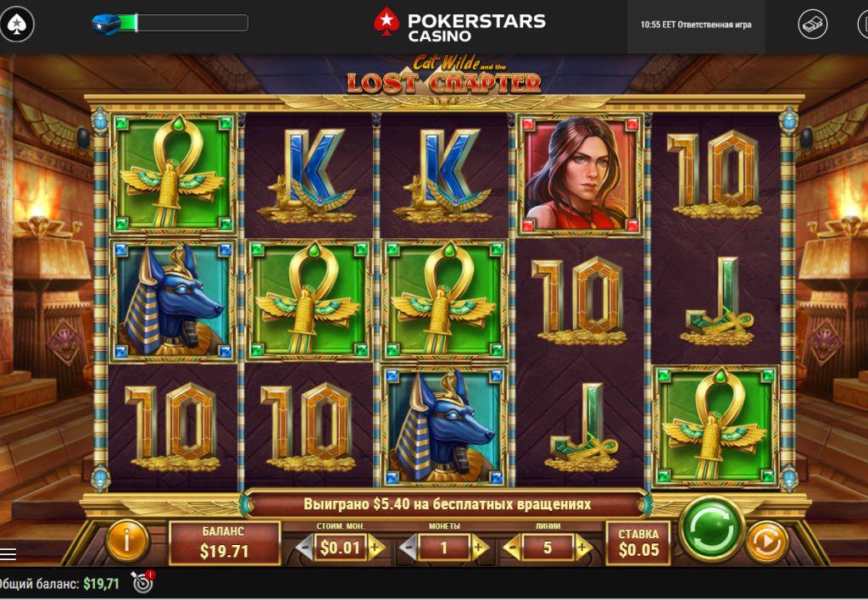Click the PokerStars spade logo icon
Screen dimensions: 868x600
17,25
